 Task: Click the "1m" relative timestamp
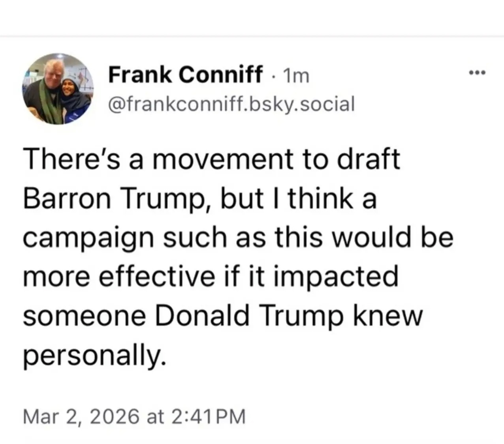[x=297, y=75]
